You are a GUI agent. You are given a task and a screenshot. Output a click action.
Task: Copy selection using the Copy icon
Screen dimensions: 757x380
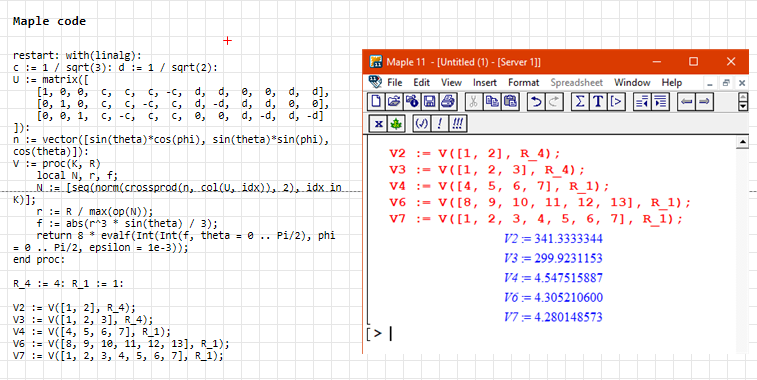492,101
